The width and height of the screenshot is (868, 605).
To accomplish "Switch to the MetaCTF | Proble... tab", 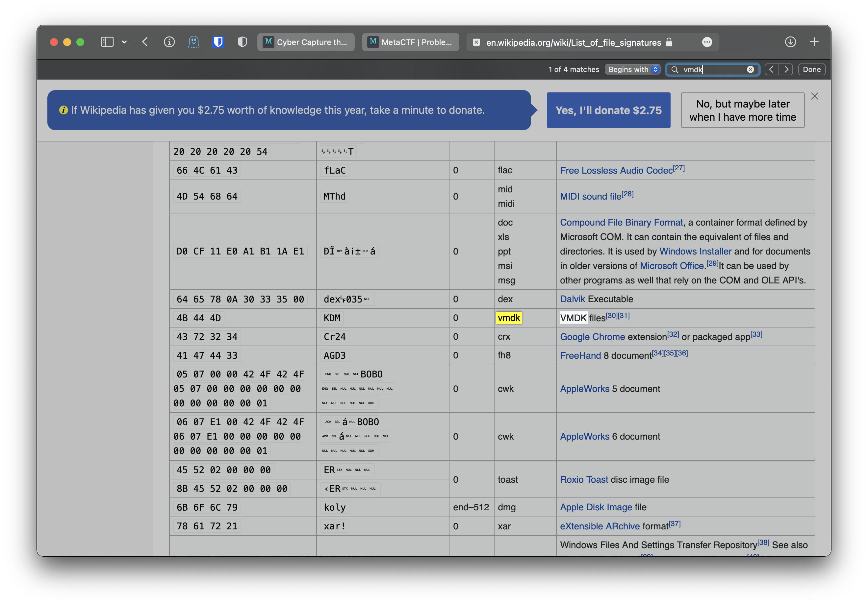I will click(x=411, y=42).
